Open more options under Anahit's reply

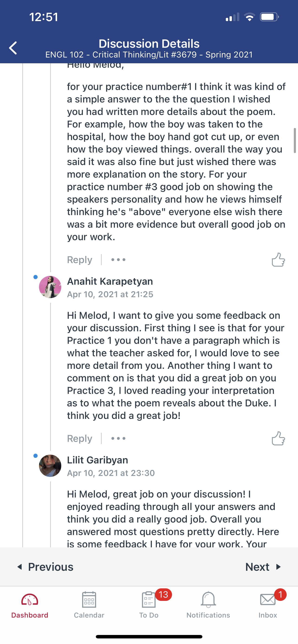tap(118, 439)
